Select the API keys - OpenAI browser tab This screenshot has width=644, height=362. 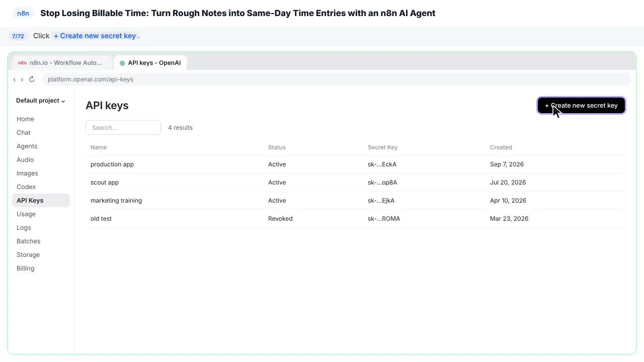(x=150, y=63)
